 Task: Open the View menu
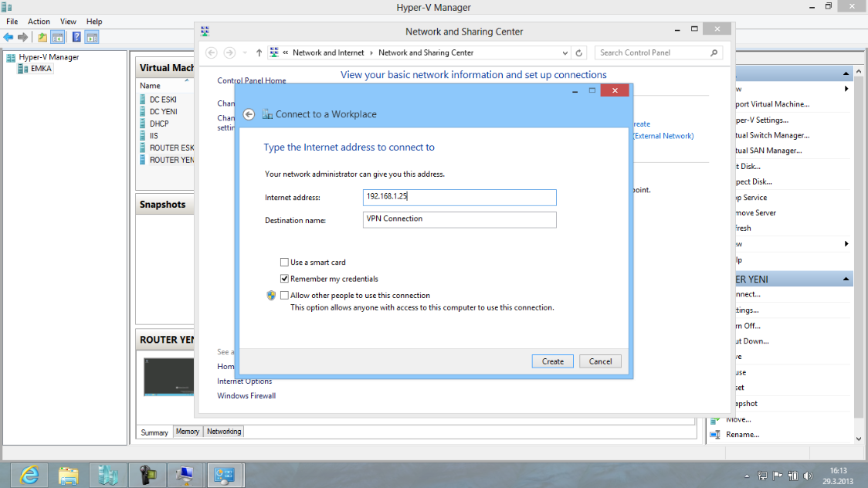[68, 22]
